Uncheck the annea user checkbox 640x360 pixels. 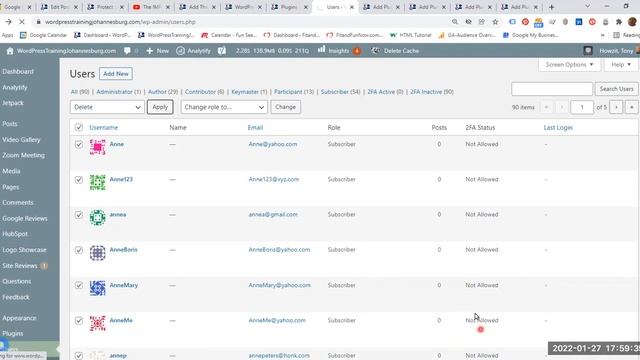[79, 215]
